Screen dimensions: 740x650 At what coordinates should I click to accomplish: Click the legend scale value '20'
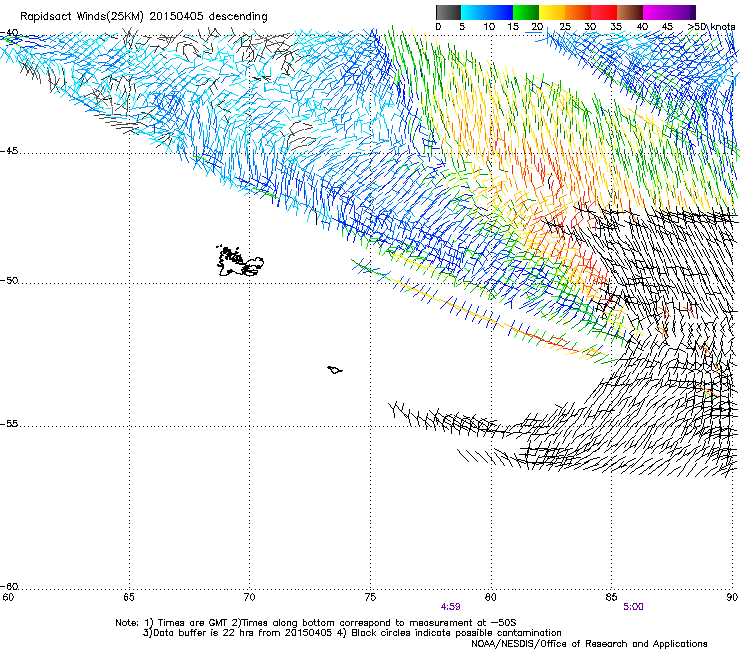tap(538, 27)
